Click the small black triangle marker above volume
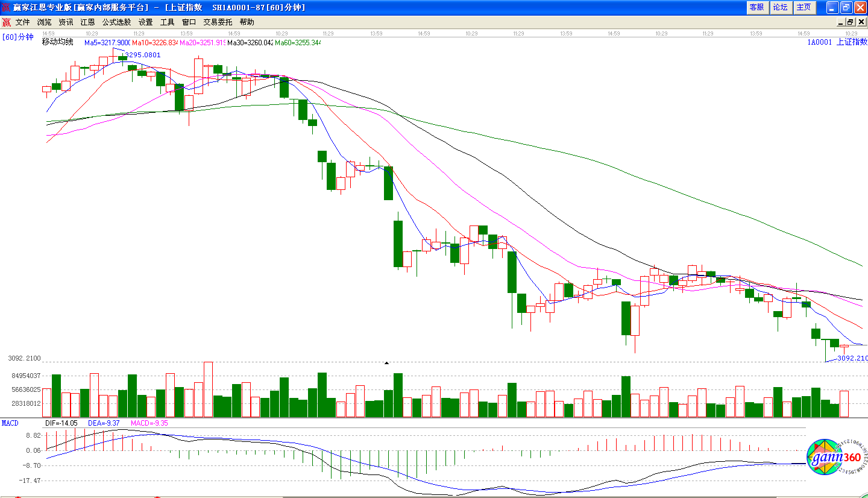Viewport: 868px width, 498px height. [386, 363]
